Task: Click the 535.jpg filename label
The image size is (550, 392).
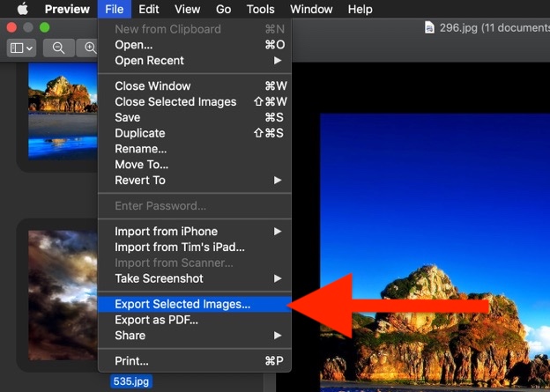Action: point(132,382)
